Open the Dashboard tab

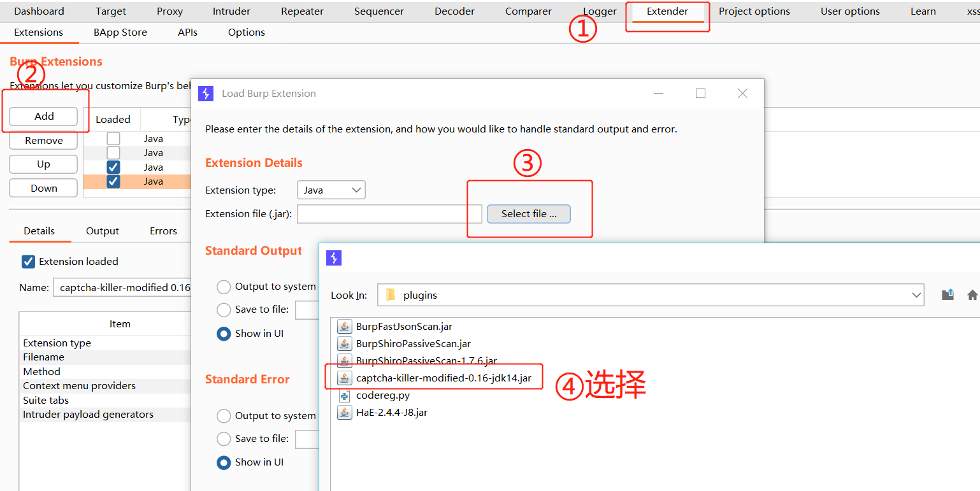(x=39, y=11)
